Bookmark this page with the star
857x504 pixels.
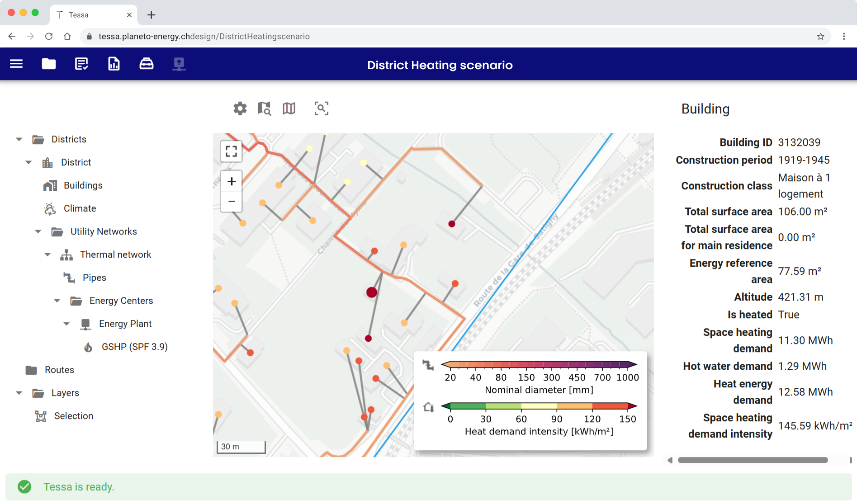point(821,37)
